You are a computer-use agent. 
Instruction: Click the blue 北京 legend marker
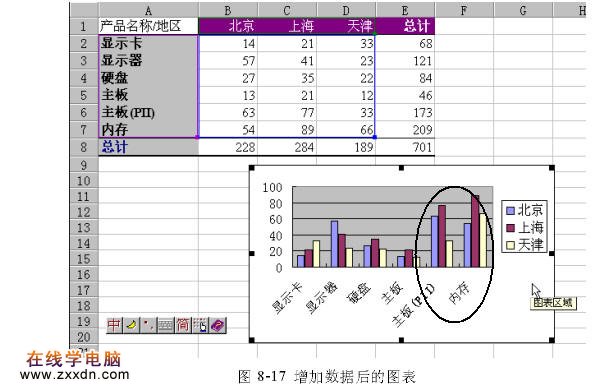click(x=510, y=210)
